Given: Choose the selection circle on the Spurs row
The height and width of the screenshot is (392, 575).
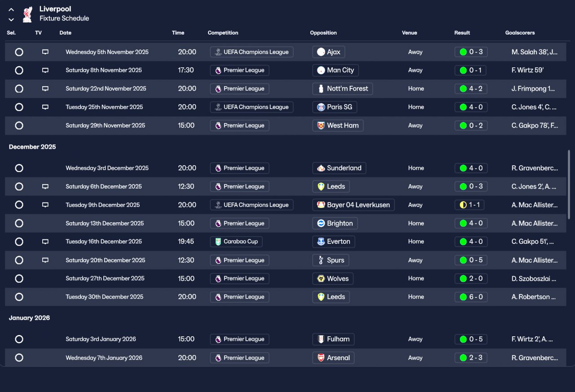Looking at the screenshot, I should click(19, 260).
